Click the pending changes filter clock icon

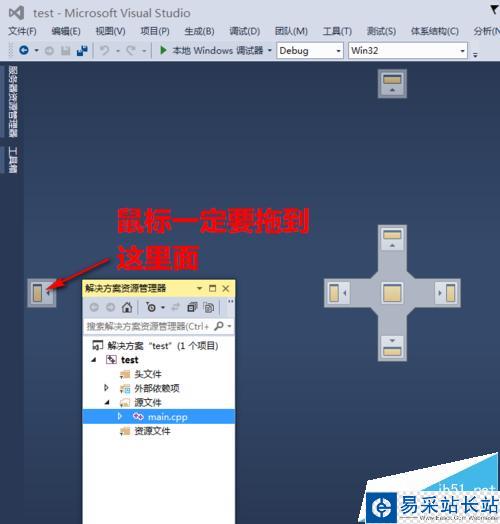[x=151, y=307]
